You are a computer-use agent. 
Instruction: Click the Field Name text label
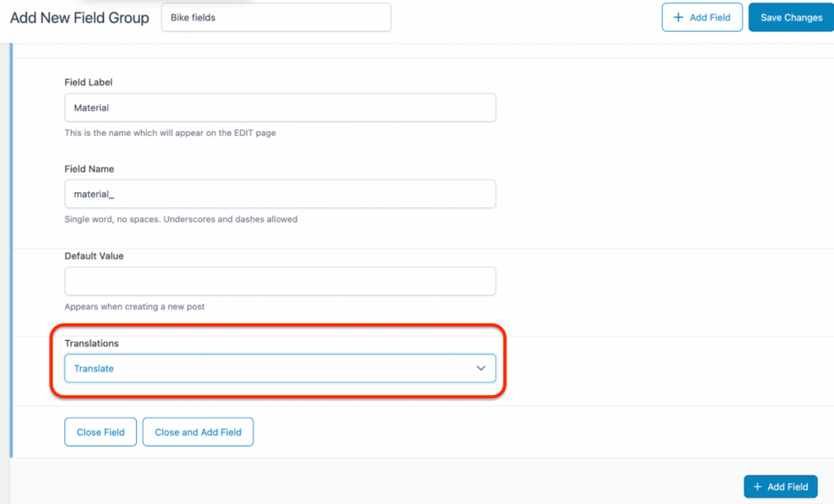90,169
